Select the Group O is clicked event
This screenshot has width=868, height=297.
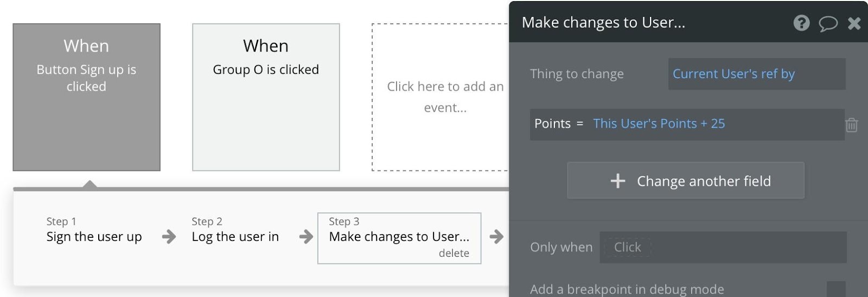[x=266, y=97]
